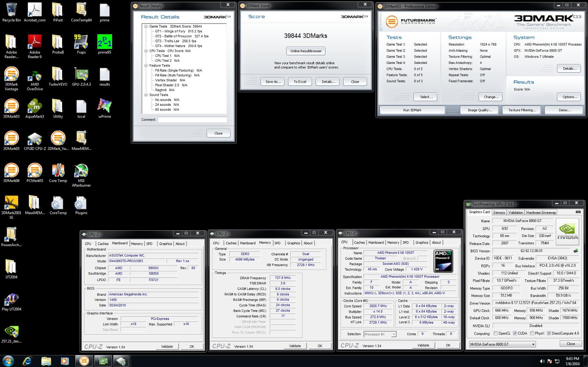Close the GPU-Z window with Close button
Image resolution: width=588 pixels, height=367 pixels.
coord(570,344)
